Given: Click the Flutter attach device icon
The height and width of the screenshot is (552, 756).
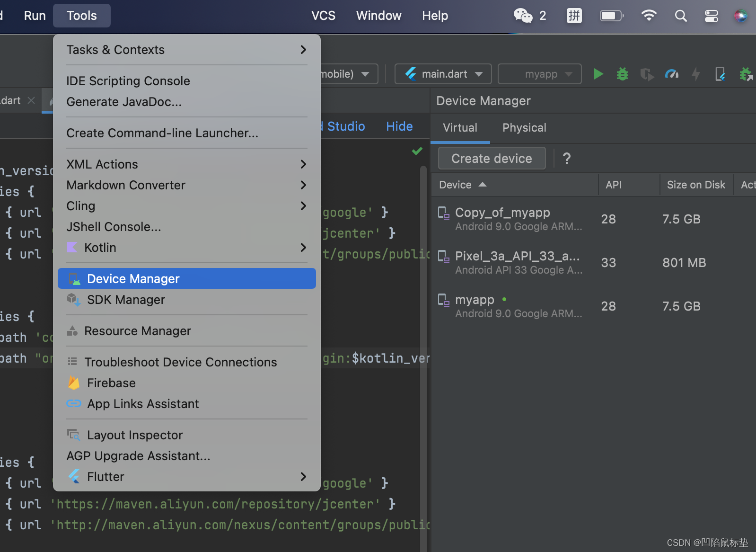Looking at the screenshot, I should [x=720, y=74].
